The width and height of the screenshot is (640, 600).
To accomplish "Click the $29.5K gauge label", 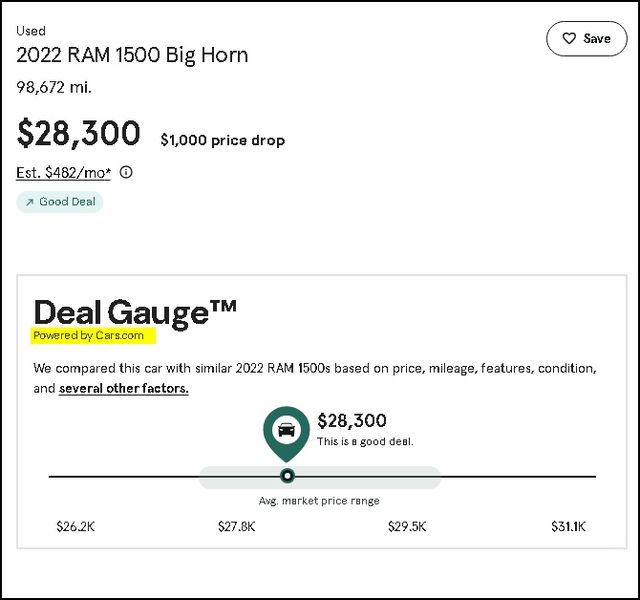I will click(x=407, y=527).
